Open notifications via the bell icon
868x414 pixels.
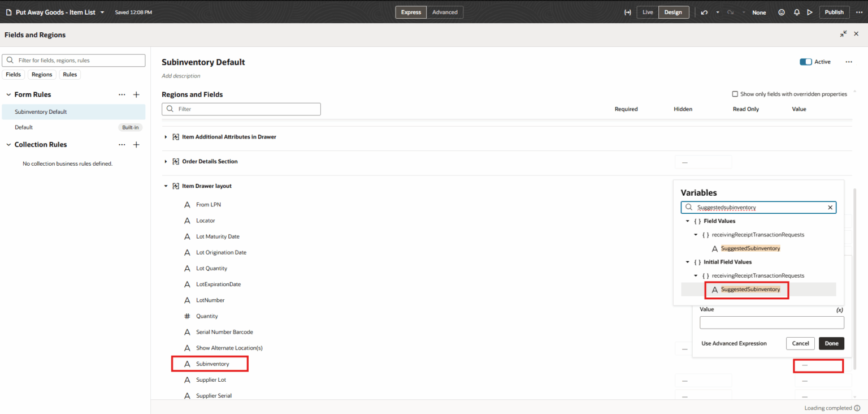[796, 12]
